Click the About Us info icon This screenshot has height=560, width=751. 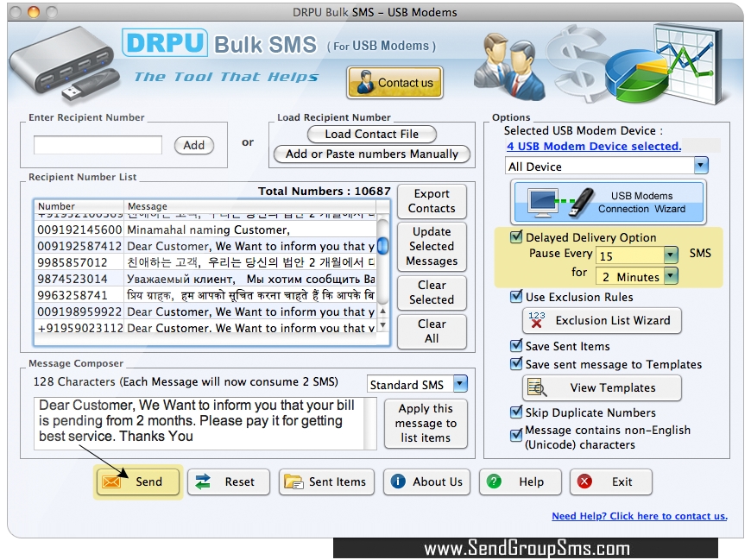(x=398, y=481)
